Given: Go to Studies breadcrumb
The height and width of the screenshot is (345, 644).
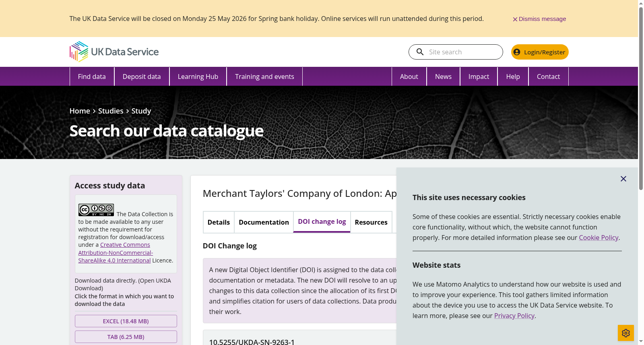Looking at the screenshot, I should 111,111.
